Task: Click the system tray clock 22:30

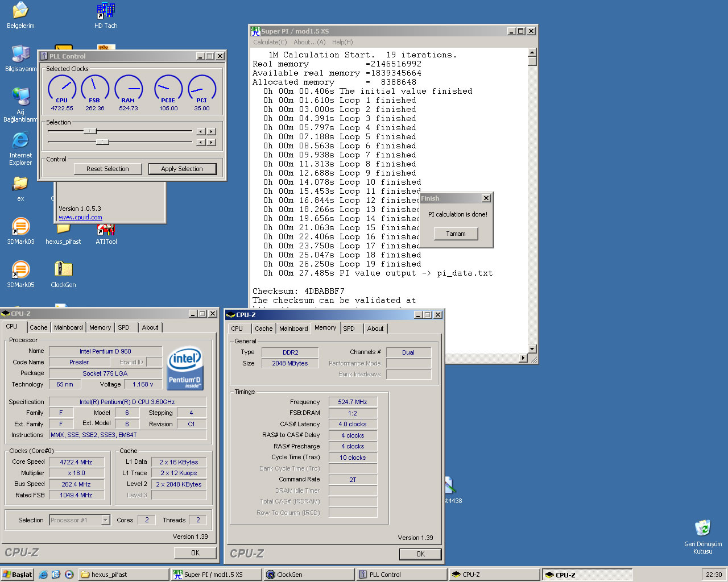Action: pyautogui.click(x=714, y=575)
